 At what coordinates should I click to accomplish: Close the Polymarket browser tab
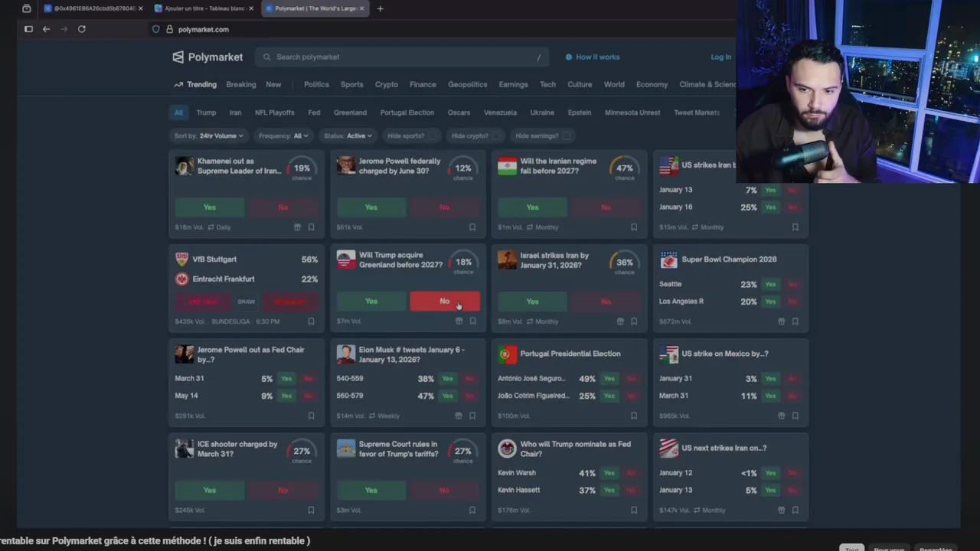(x=362, y=8)
